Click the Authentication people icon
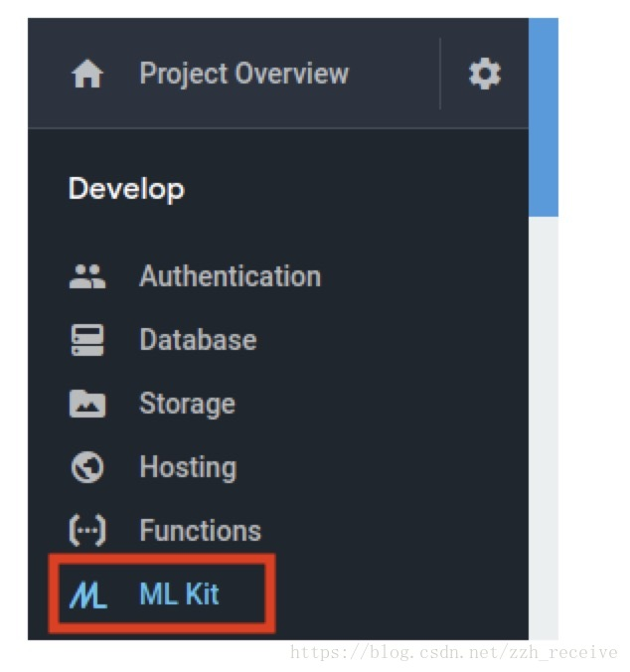Viewport: 630px width, 672px height. coord(87,276)
